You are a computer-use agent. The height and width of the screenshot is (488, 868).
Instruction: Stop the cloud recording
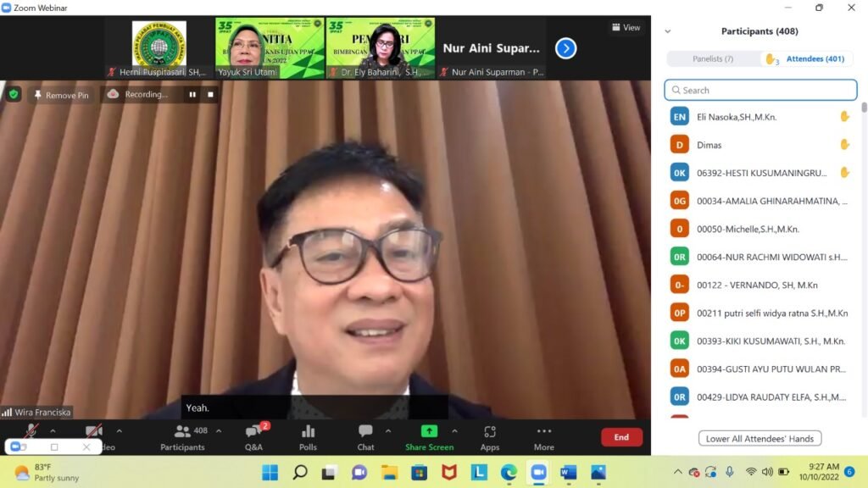point(210,95)
